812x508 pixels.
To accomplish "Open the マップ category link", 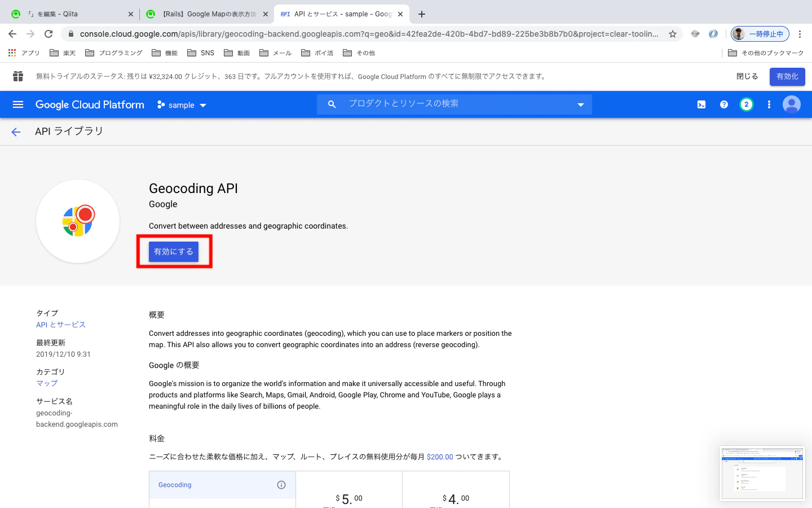I will click(x=47, y=383).
